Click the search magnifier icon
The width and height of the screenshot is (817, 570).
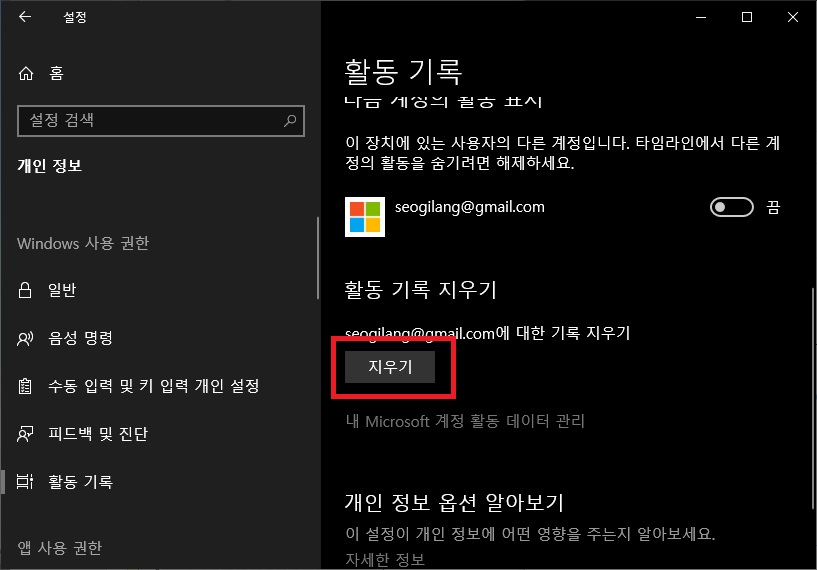coord(290,121)
